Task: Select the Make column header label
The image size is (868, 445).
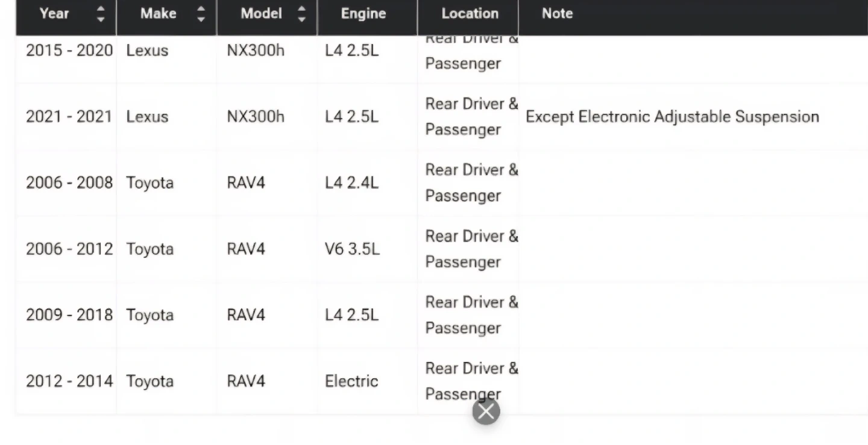Action: tap(158, 13)
